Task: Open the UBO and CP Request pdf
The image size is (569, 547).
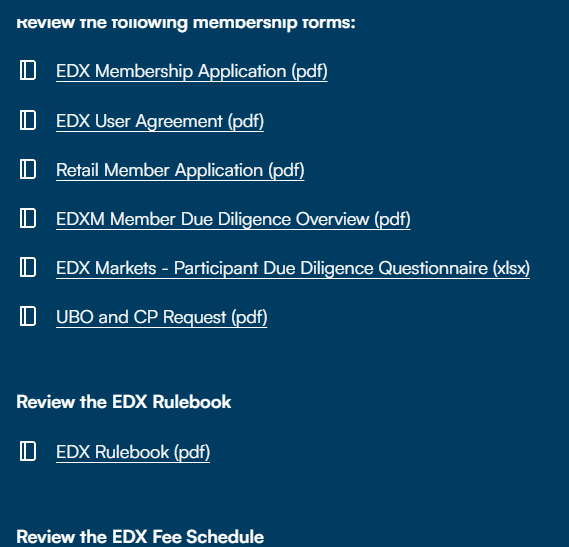Action: 161,317
